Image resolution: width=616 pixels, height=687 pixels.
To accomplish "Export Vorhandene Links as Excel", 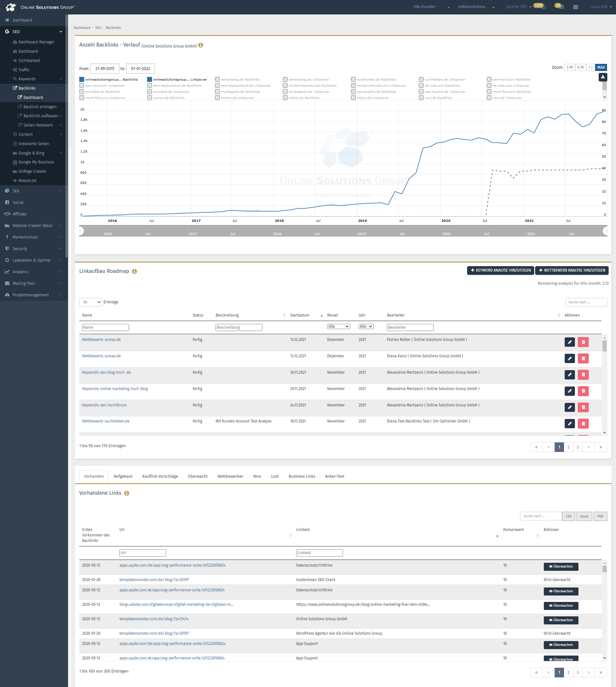I will coord(584,516).
